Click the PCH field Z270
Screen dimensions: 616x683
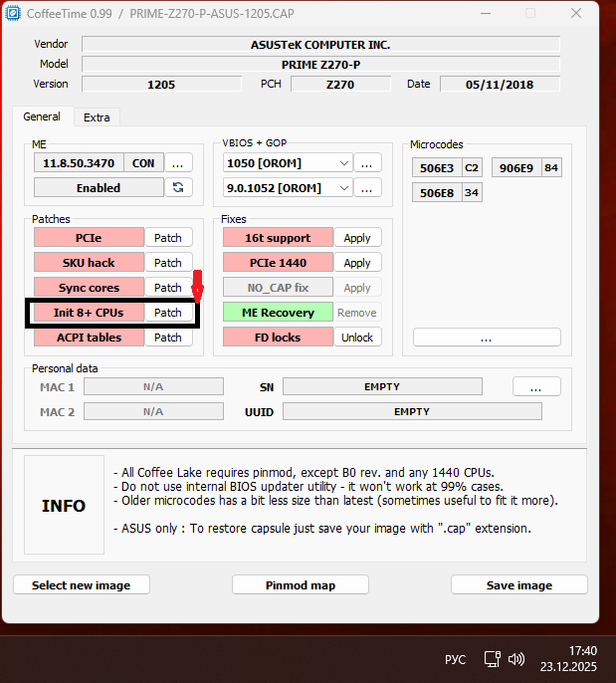pyautogui.click(x=340, y=84)
